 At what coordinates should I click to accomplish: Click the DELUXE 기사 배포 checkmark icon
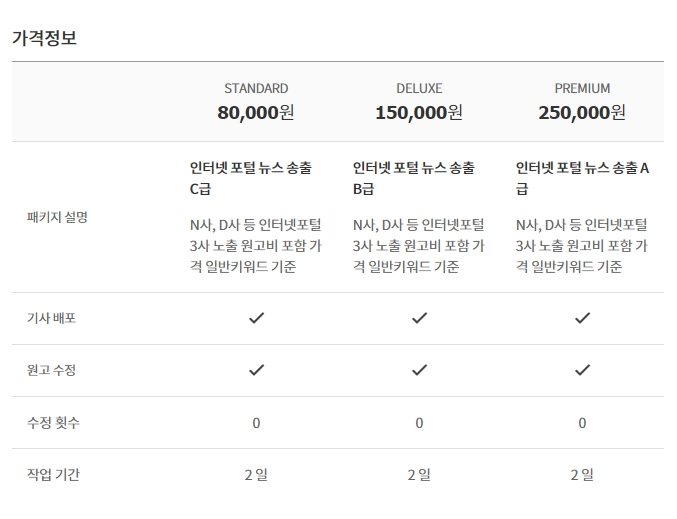(x=419, y=318)
